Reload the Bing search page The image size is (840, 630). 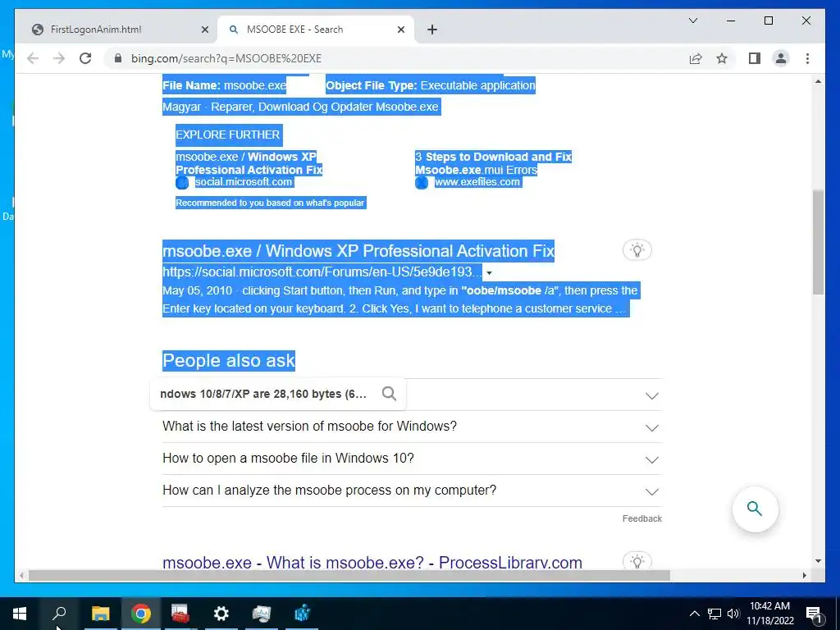85,58
